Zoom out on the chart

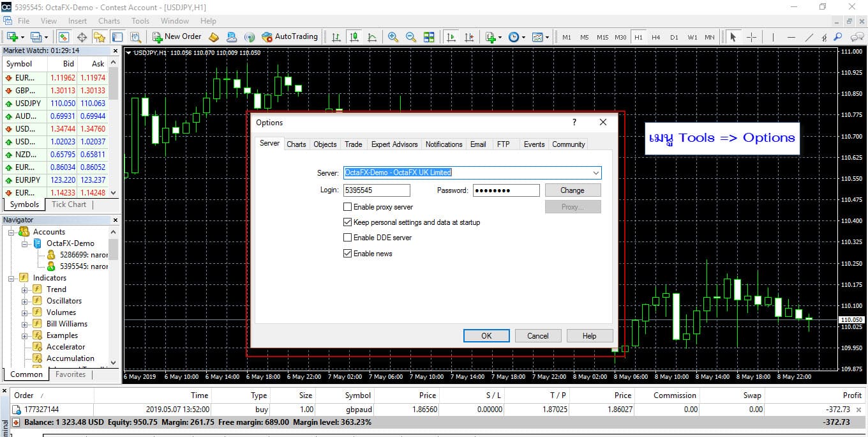(411, 37)
